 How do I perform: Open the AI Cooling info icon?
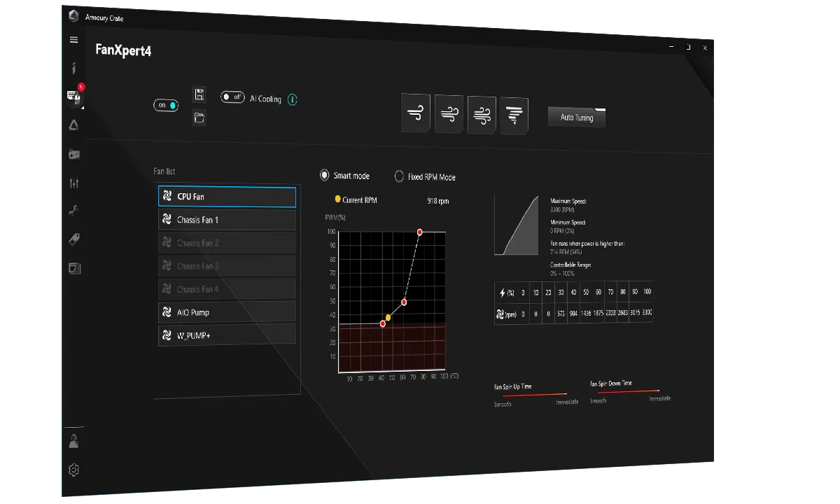(292, 99)
